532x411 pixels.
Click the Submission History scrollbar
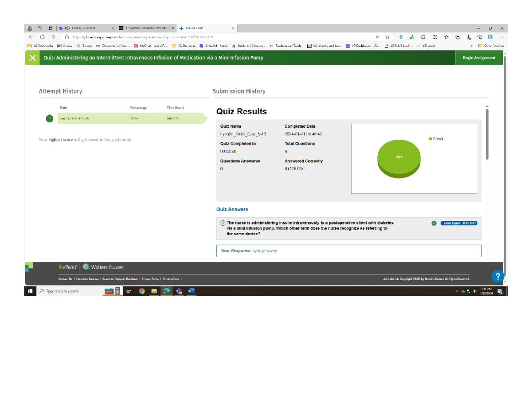[486, 133]
